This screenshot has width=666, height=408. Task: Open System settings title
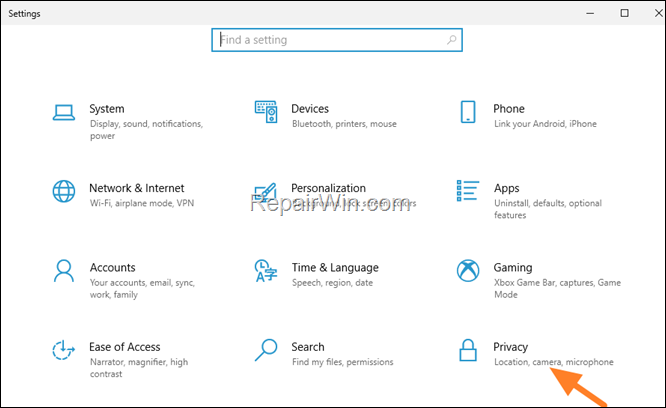click(x=107, y=109)
